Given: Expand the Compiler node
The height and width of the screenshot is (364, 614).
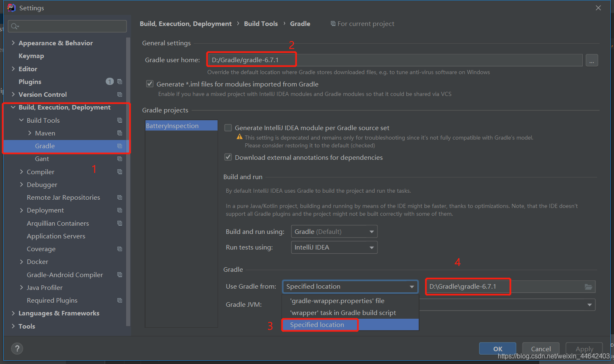Looking at the screenshot, I should click(21, 172).
